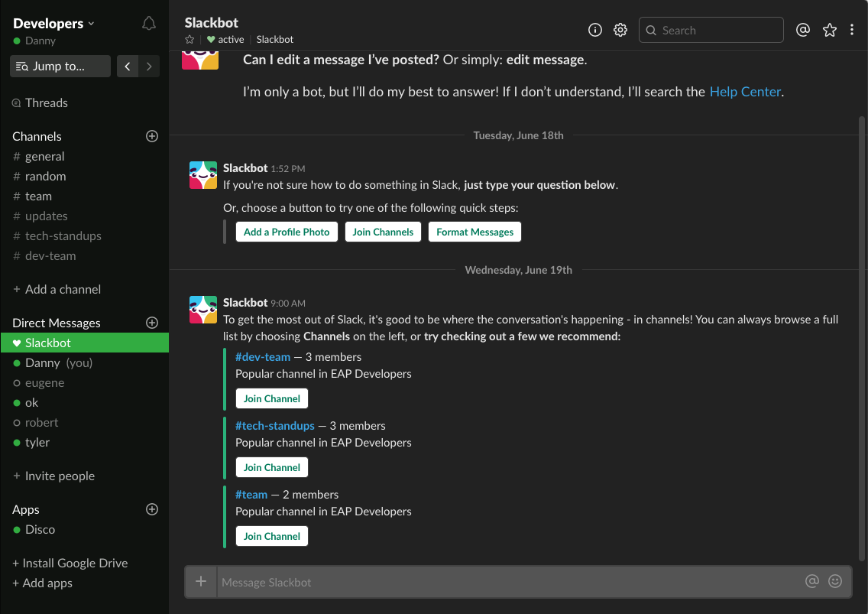Click Add a Profile Photo button
Screen dimensions: 868x614
pyautogui.click(x=287, y=232)
